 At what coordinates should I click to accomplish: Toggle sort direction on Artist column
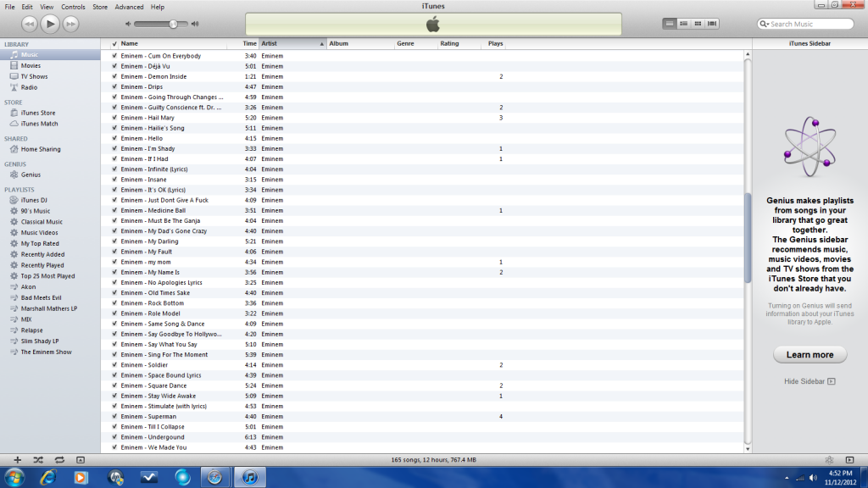(292, 44)
